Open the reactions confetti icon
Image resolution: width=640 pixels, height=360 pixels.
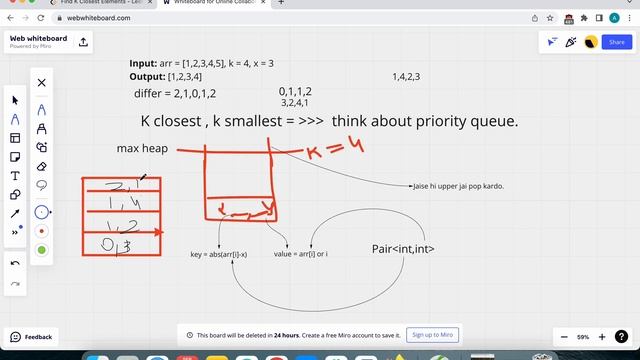click(571, 42)
